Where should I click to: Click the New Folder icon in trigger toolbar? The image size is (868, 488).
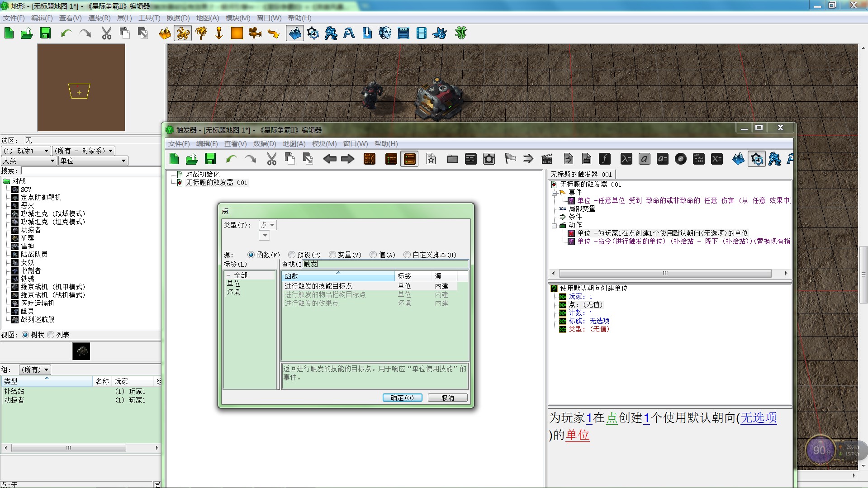(452, 159)
